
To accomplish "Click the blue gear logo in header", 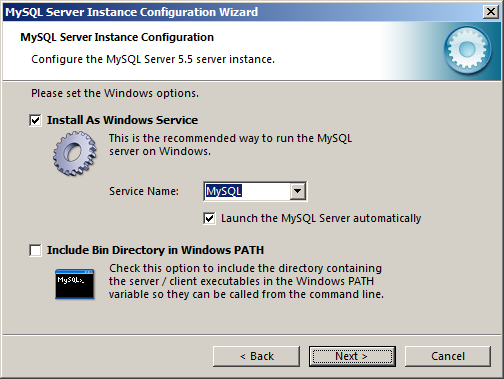I will point(467,50).
